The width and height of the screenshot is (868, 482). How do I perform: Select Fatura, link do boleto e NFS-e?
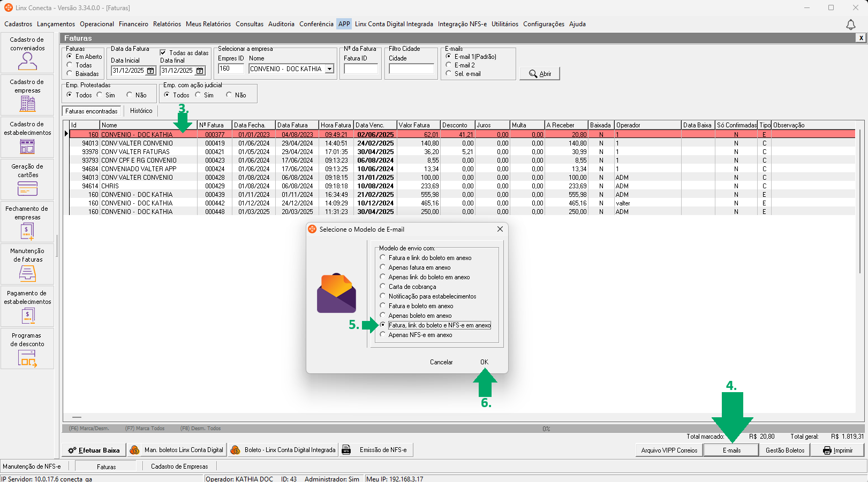pos(382,325)
